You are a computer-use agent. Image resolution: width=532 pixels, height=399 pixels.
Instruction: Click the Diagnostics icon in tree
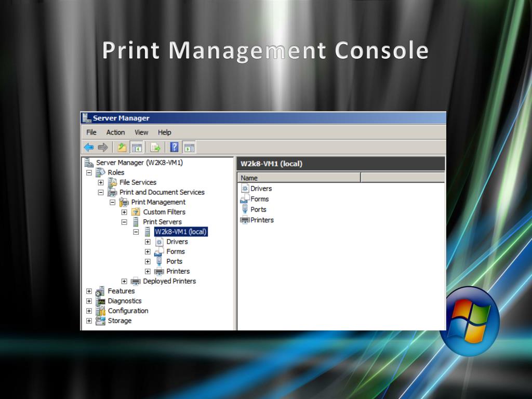coord(100,301)
